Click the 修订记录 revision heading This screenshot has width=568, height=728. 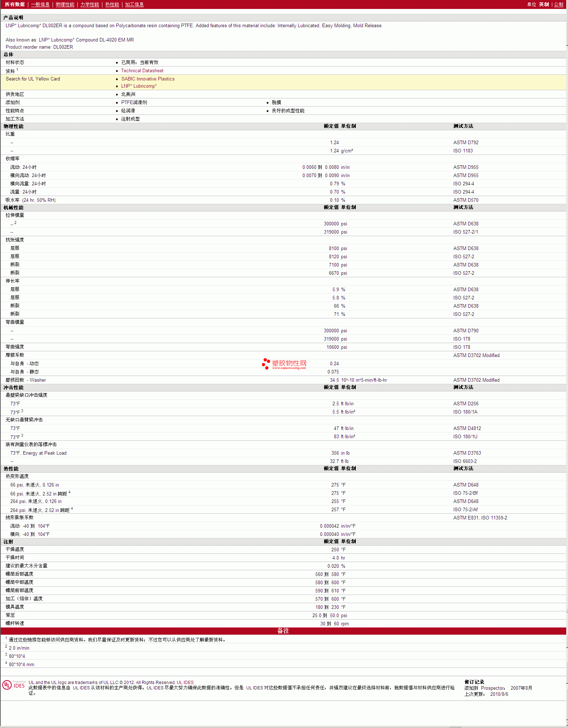tap(474, 682)
